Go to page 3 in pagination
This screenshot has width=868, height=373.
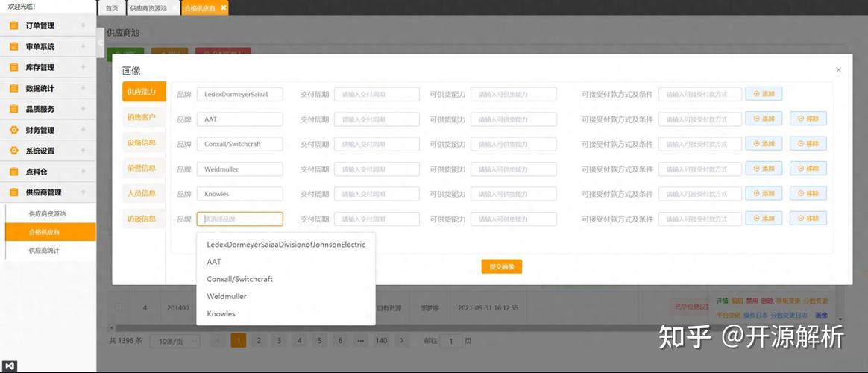(x=279, y=340)
